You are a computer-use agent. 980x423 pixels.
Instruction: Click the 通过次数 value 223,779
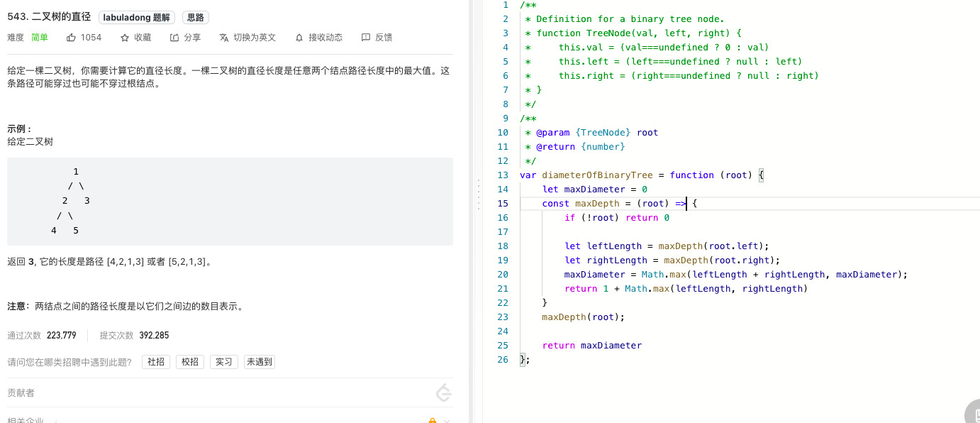tap(61, 336)
